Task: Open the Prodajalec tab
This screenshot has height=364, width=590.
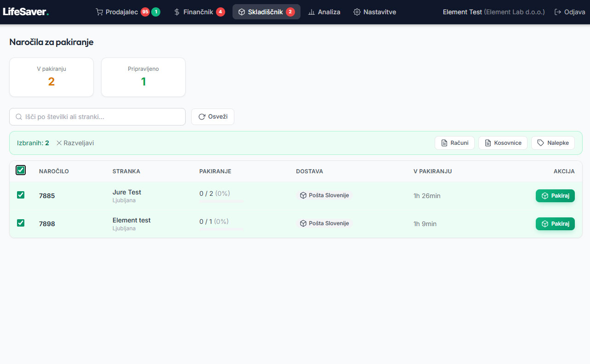Action: [128, 12]
